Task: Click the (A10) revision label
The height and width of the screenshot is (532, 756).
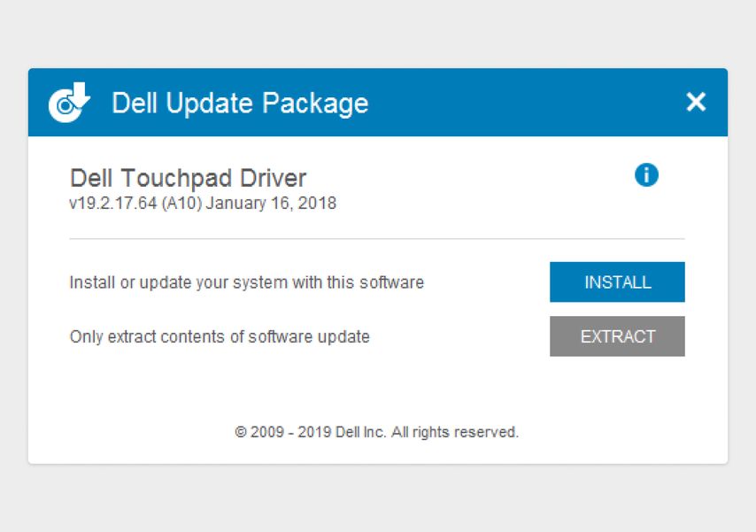Action: tap(181, 203)
